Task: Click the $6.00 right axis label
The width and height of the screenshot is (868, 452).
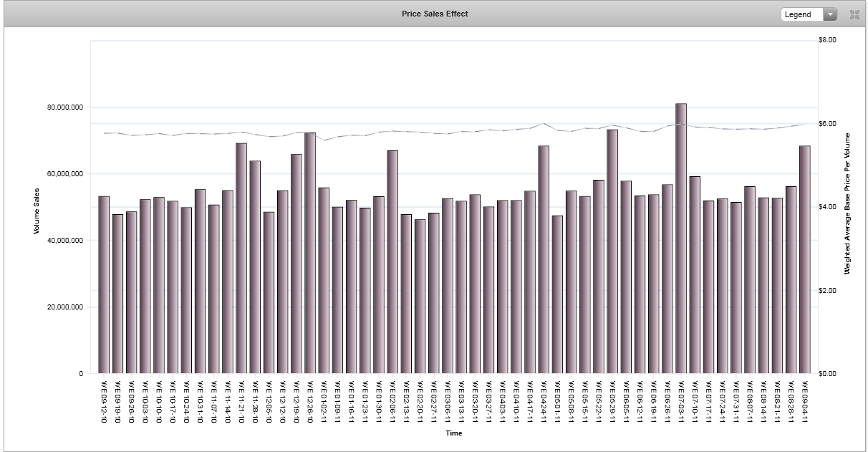Action: [x=827, y=123]
